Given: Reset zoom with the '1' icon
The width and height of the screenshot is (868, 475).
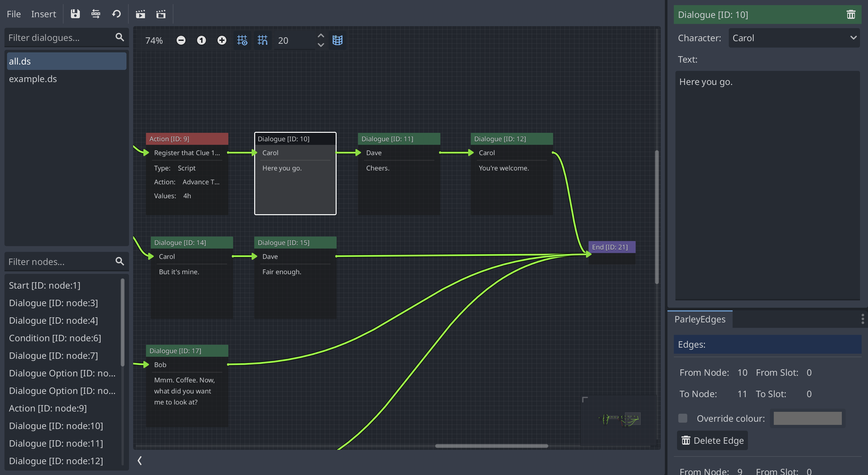Looking at the screenshot, I should [201, 40].
